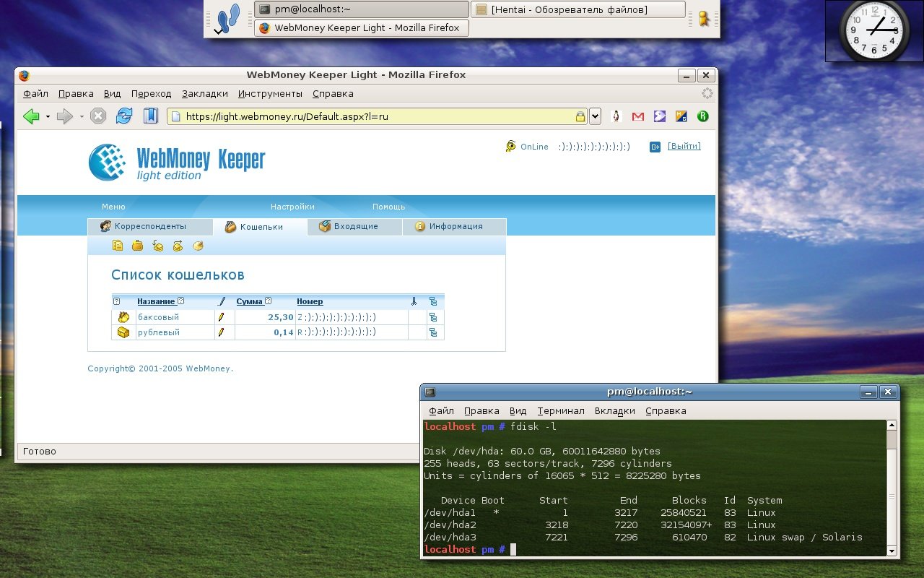Click the help question mark beside Сумма
Screen dimensions: 924x578
(x=268, y=301)
